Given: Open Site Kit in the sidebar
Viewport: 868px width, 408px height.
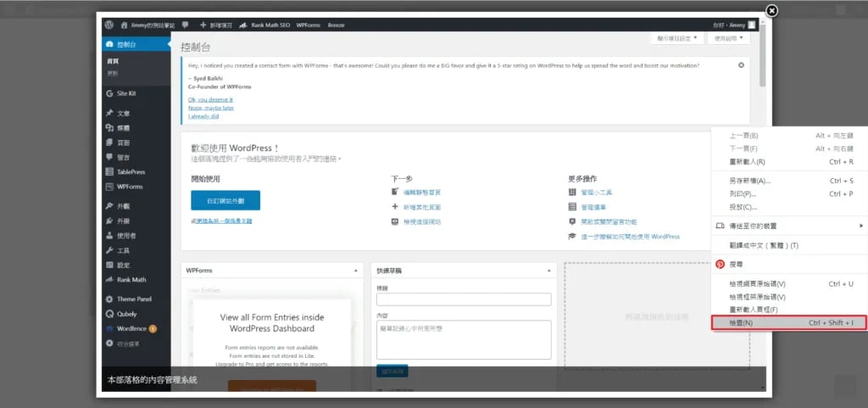Looking at the screenshot, I should tap(136, 93).
